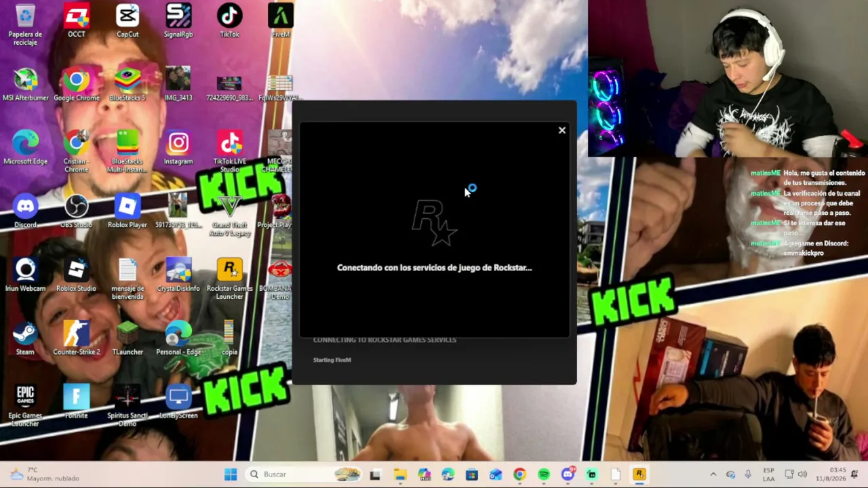Open Task View from the taskbar
Screen dimensions: 868x488
click(x=375, y=474)
